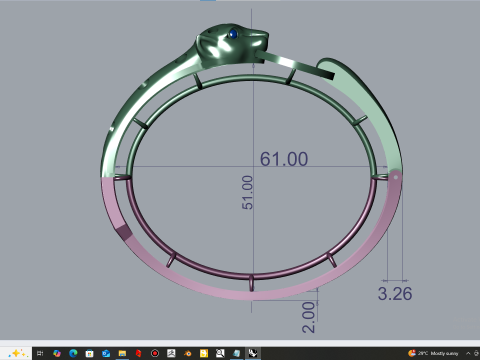Select the 51.00 height dimension
This screenshot has width=480, height=360.
click(247, 192)
